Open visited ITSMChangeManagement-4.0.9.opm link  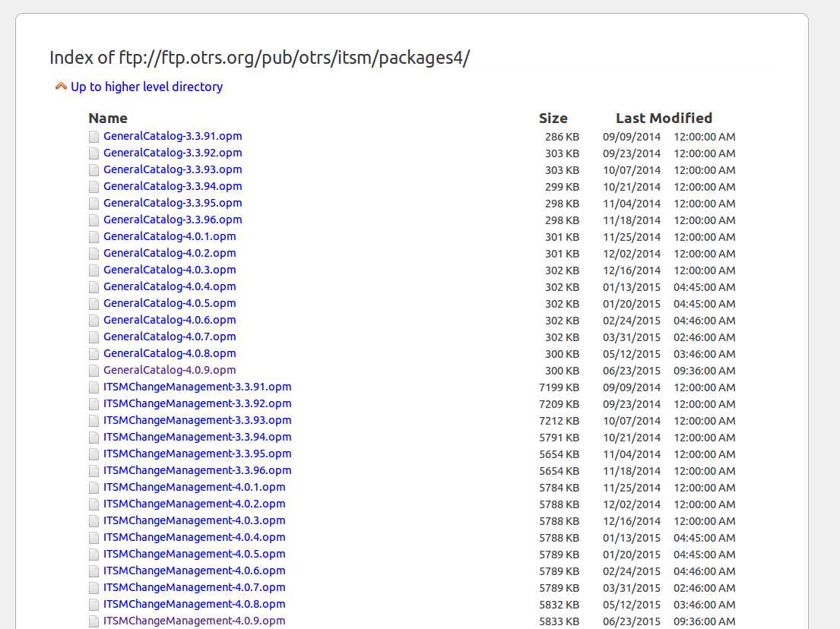[195, 621]
